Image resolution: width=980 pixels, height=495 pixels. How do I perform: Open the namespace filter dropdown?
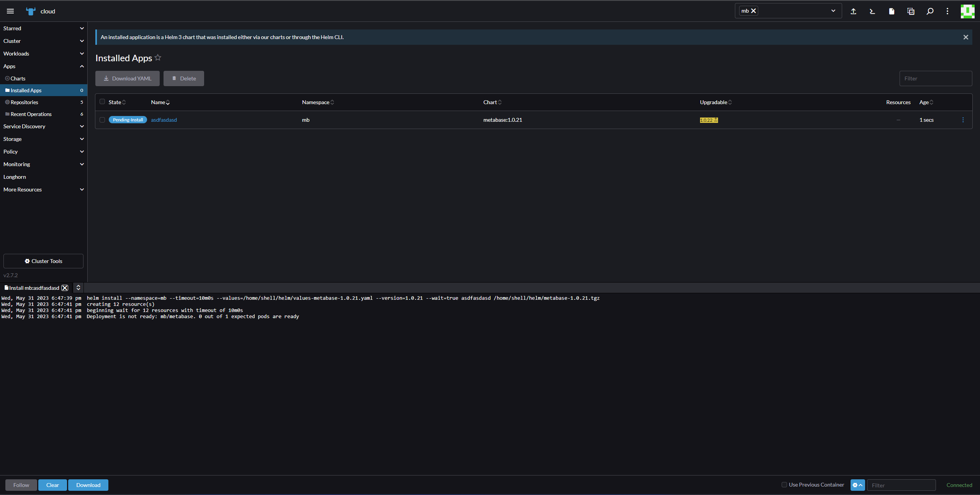(833, 11)
